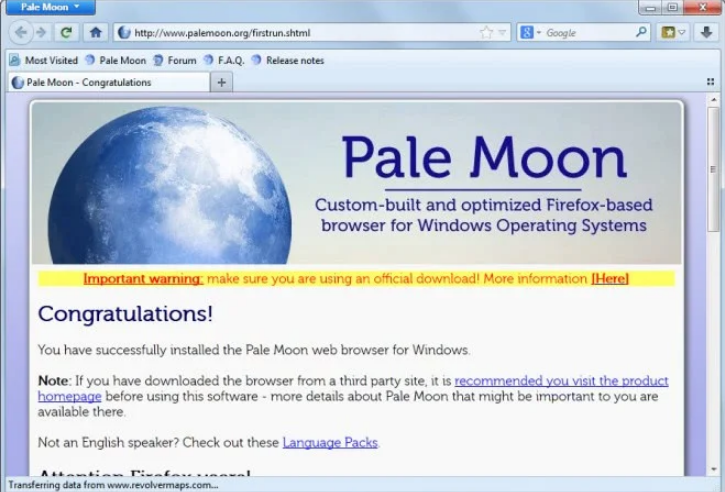
Task: Open the F.A.Q. bookmark
Action: [224, 60]
